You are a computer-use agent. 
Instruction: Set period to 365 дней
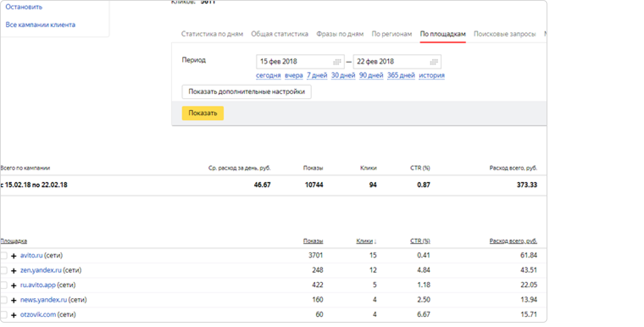401,75
